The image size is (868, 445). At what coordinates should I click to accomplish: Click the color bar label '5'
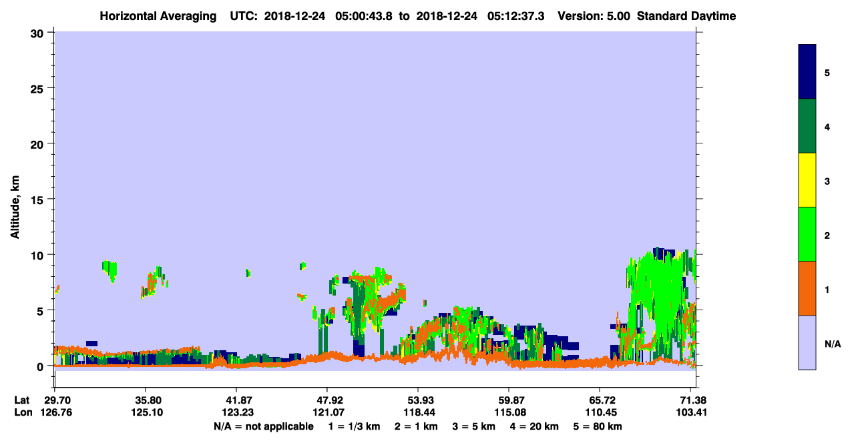point(827,73)
